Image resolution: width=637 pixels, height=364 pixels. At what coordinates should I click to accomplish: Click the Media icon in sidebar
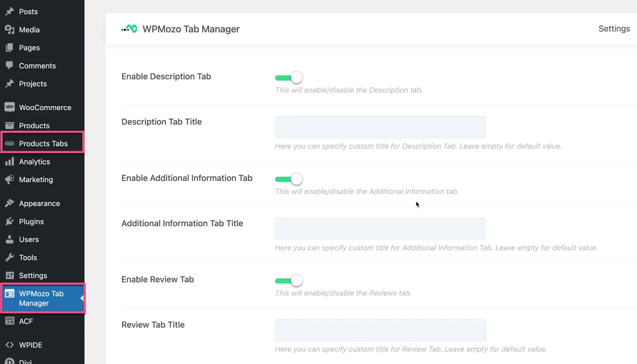pyautogui.click(x=9, y=30)
